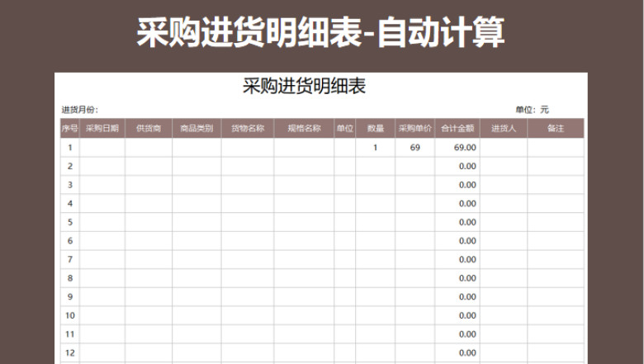Select the 进货人 column header
This screenshot has width=644, height=364.
504,128
